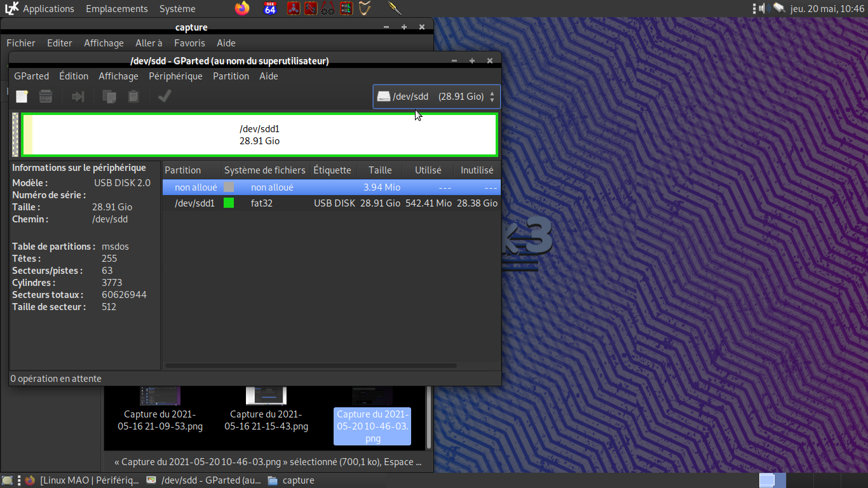This screenshot has height=488, width=868.
Task: Click the Delete partition toolbar icon
Action: (46, 97)
